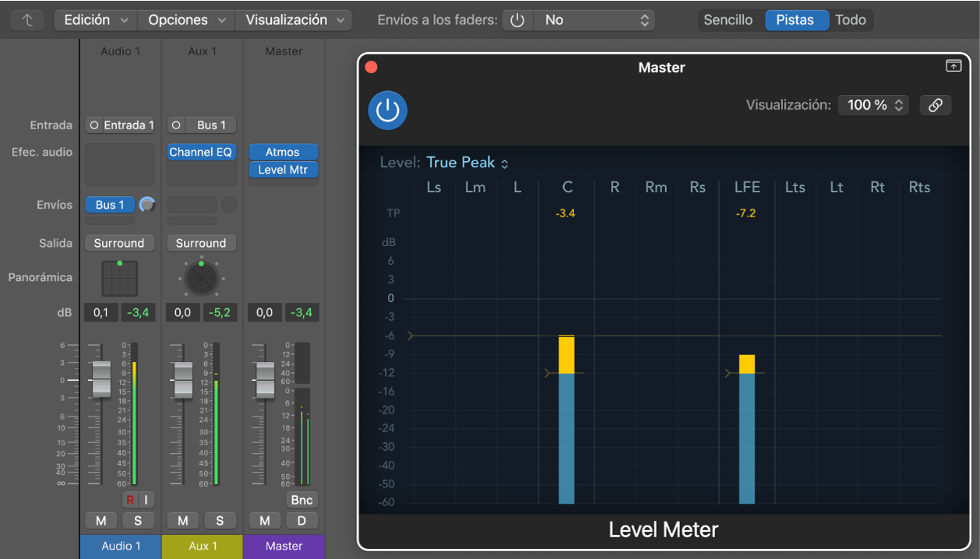980x559 pixels.
Task: Click the LFE true peak value -7.2
Action: [746, 213]
